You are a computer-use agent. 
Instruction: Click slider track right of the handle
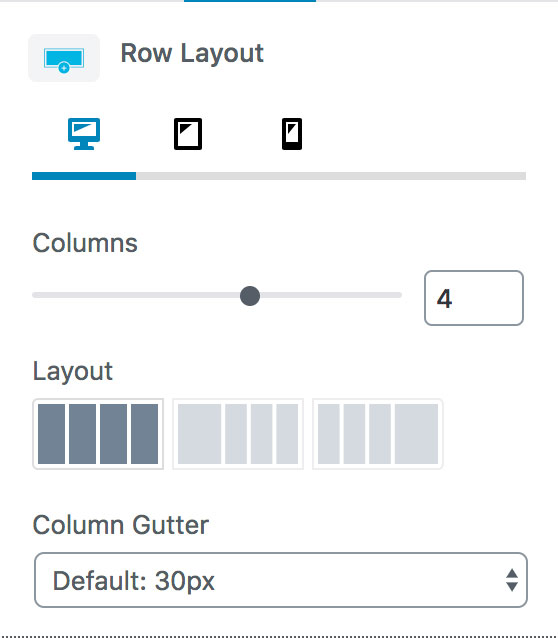pos(331,295)
